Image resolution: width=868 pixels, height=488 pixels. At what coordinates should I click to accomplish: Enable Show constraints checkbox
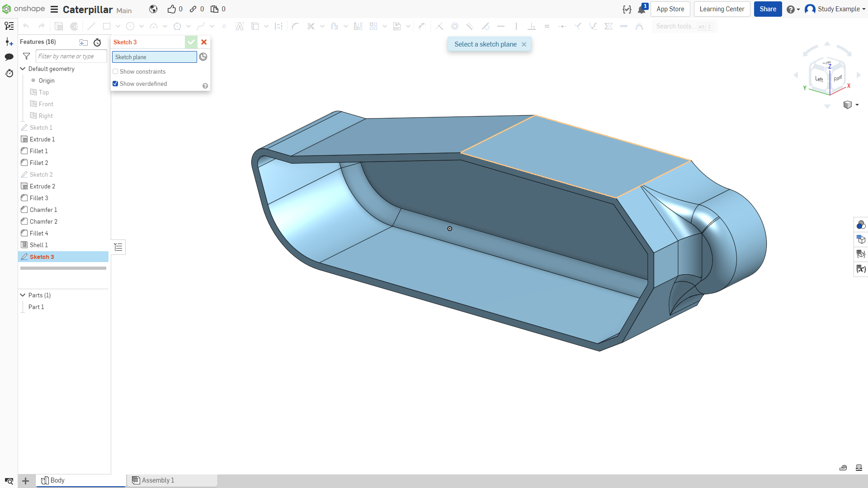coord(115,71)
